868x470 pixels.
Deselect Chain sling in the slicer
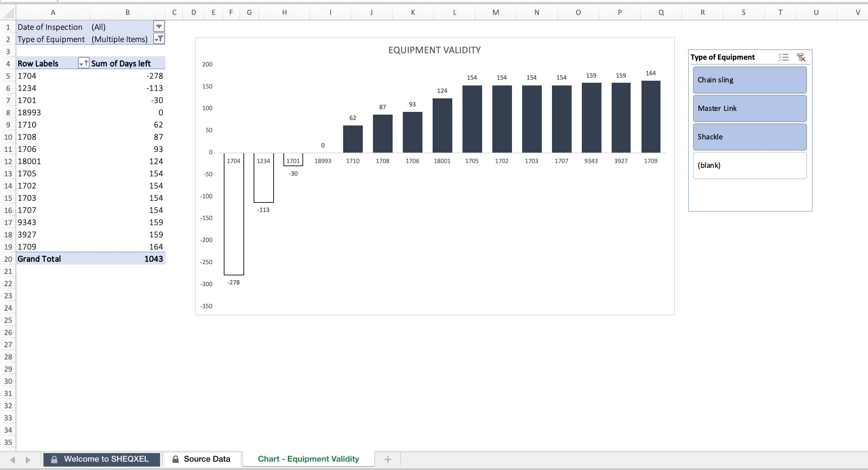coord(749,80)
